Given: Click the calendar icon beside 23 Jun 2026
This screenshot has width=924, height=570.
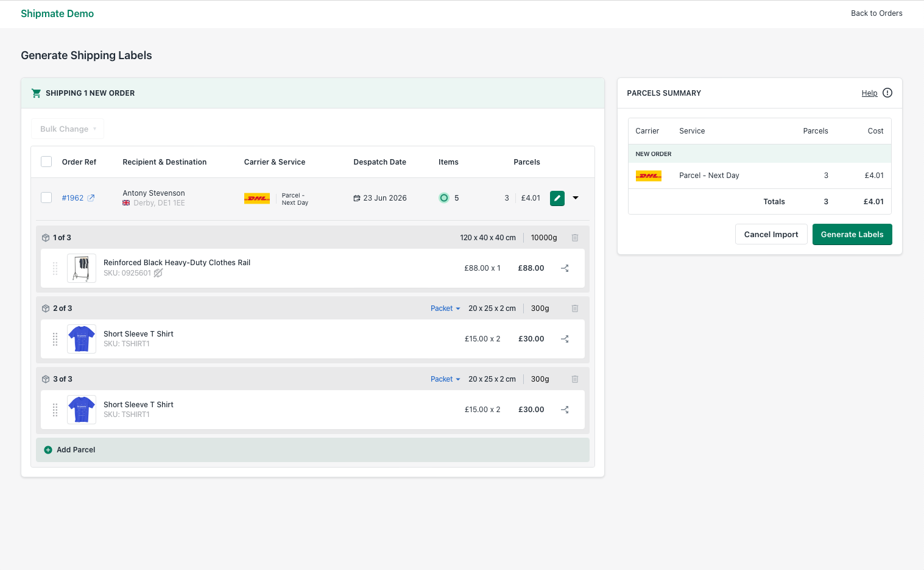Looking at the screenshot, I should (x=357, y=198).
